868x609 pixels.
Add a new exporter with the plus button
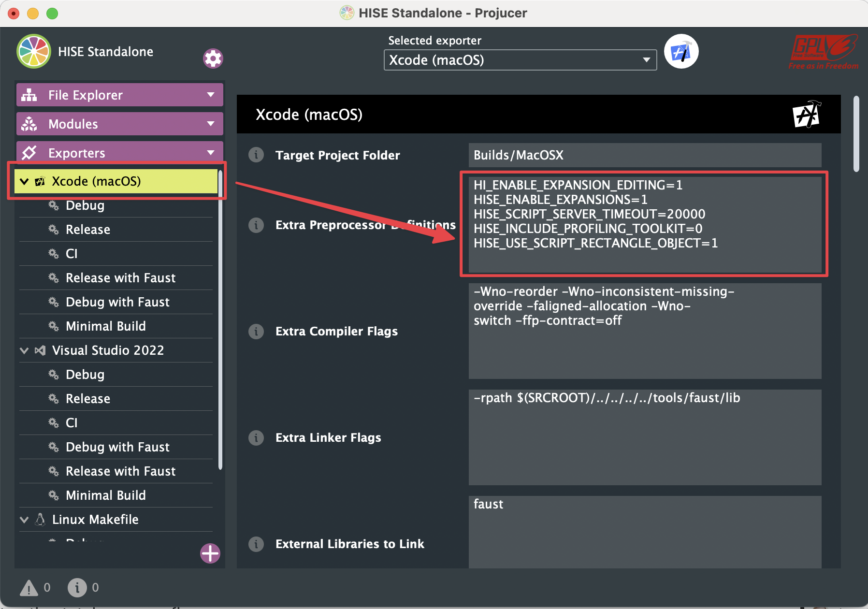(x=210, y=553)
